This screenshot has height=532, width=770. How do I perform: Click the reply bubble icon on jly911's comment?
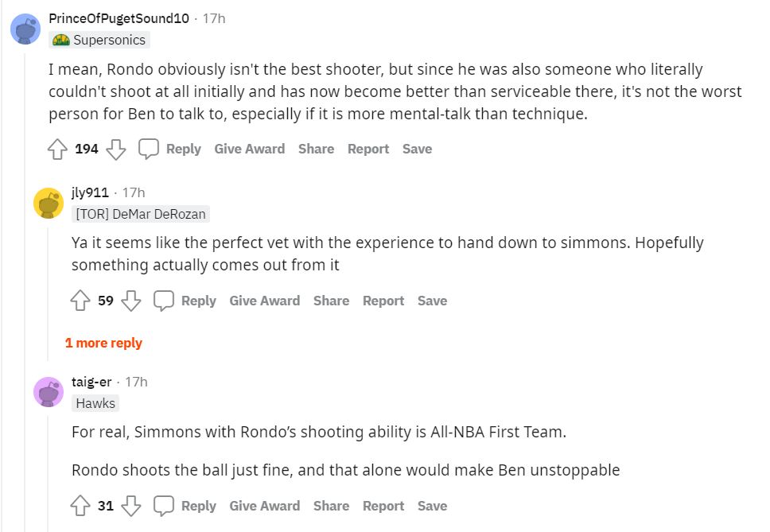(163, 301)
